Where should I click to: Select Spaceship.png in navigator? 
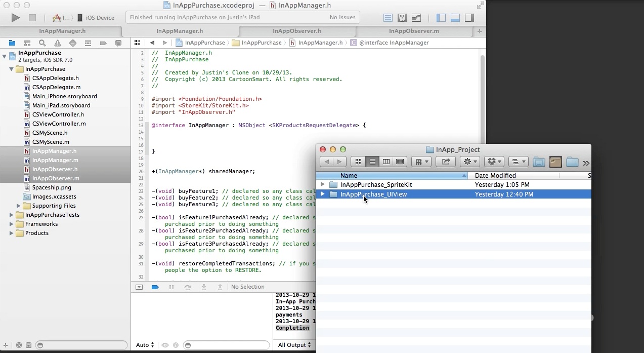point(52,187)
